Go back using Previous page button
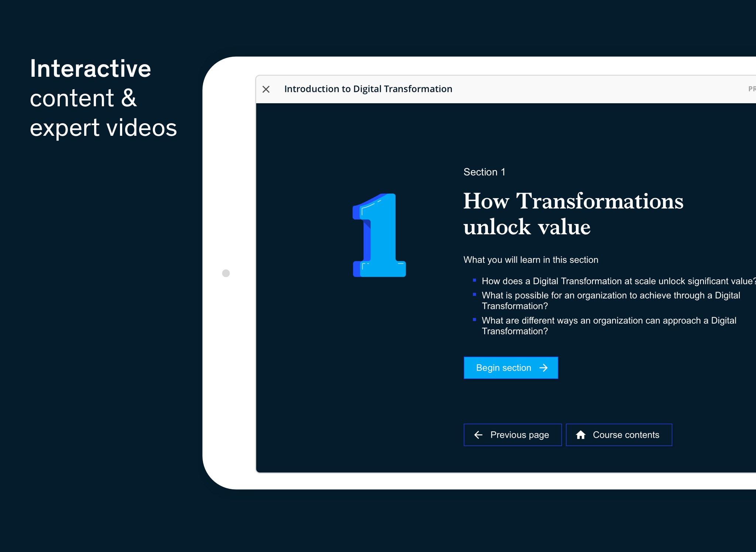 tap(513, 435)
